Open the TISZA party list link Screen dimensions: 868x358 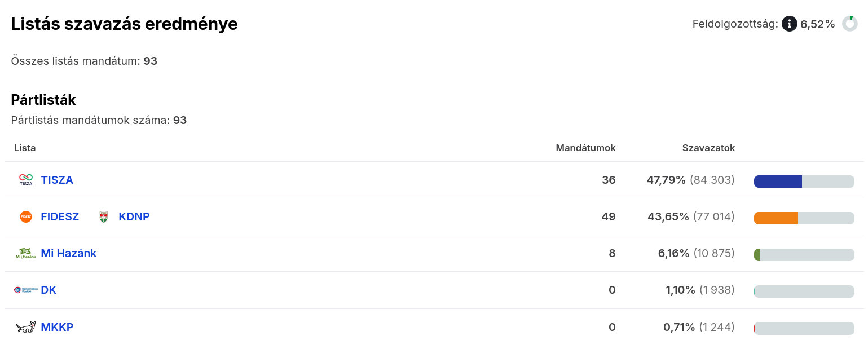(x=57, y=180)
